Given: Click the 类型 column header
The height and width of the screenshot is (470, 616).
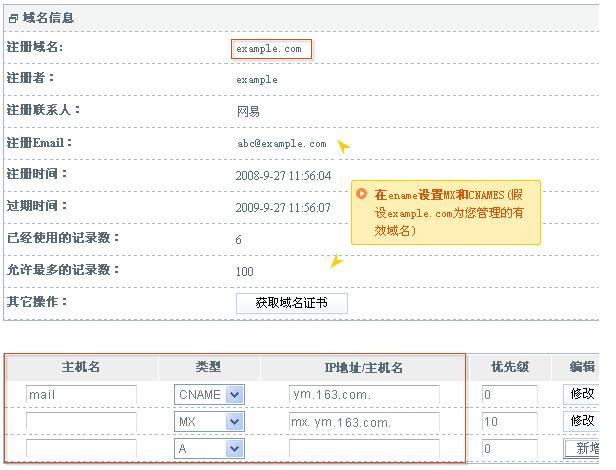Looking at the screenshot, I should click(208, 367).
